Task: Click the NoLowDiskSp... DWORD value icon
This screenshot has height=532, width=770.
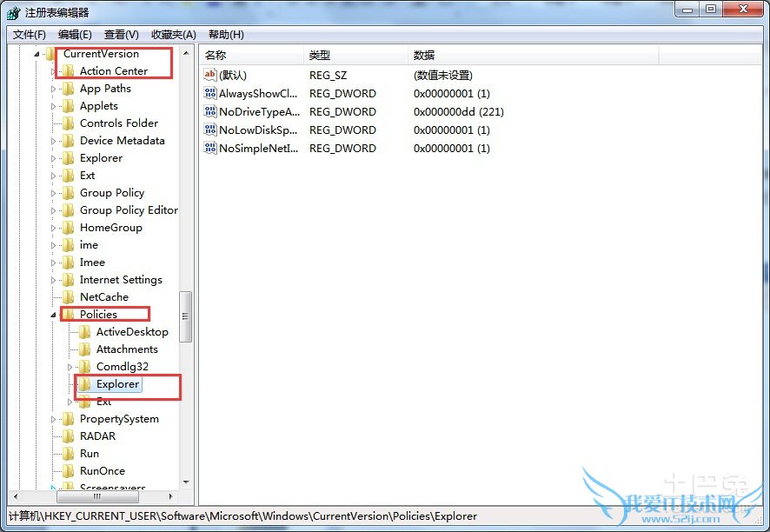Action: tap(210, 130)
